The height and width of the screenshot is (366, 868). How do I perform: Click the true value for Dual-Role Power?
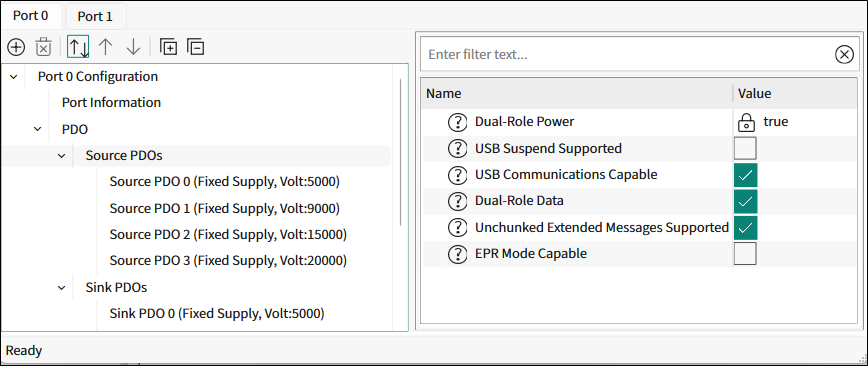click(776, 122)
